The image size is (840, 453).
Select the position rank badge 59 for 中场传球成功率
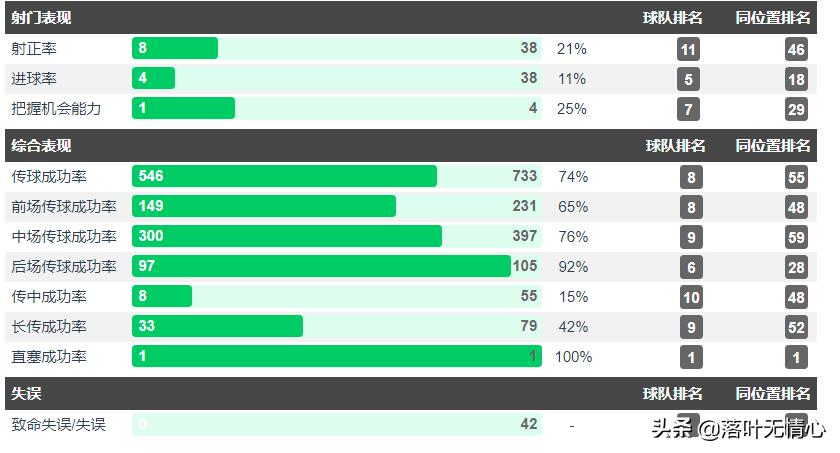pos(796,237)
